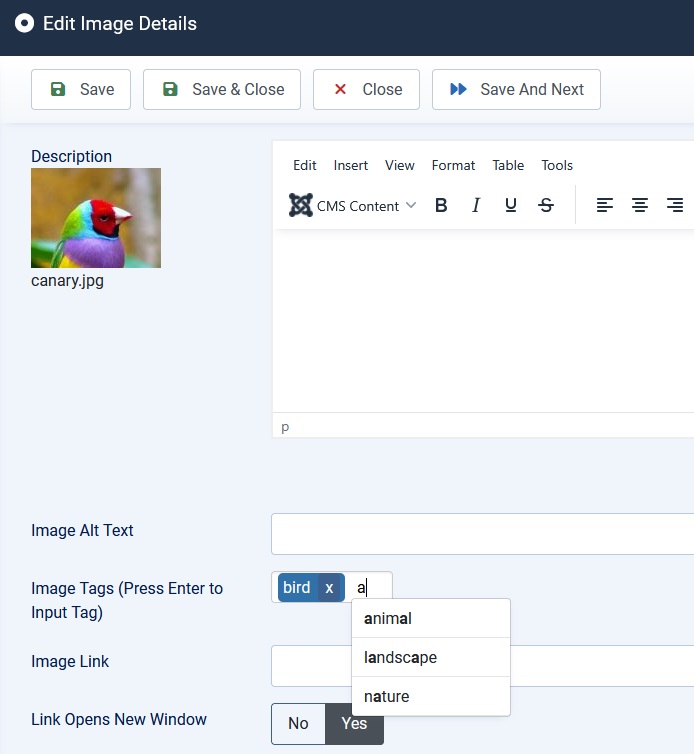Click Save & Close button

(x=222, y=89)
